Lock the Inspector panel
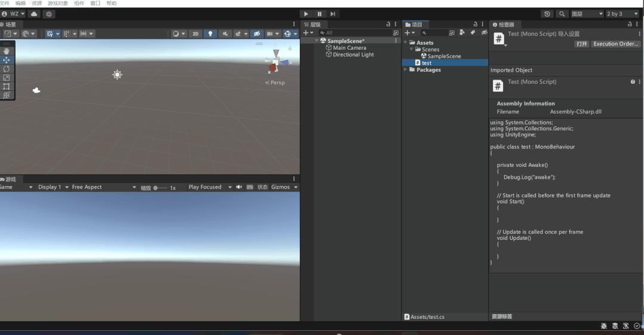644x335 pixels. click(x=629, y=25)
